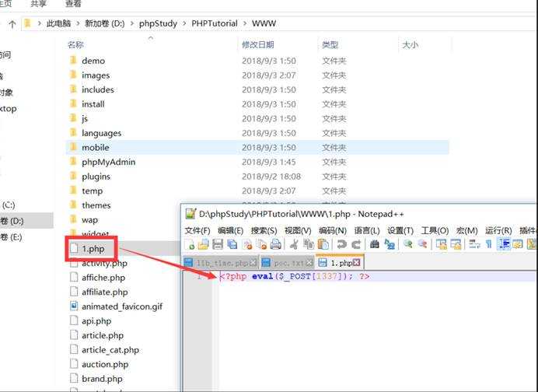Screen dimensions: 538x392
Task: Open the 文件(F) menu in Notepad++
Action: [x=197, y=230]
